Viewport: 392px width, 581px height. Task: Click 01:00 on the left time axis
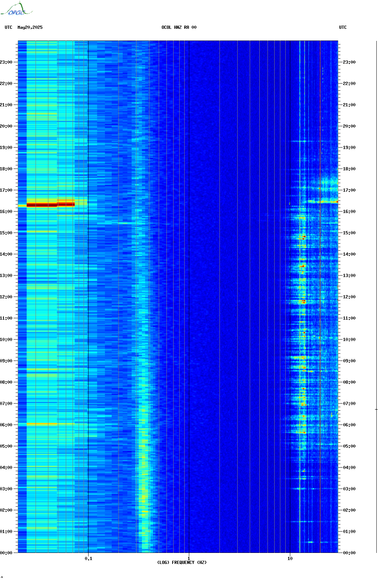[x=6, y=532]
